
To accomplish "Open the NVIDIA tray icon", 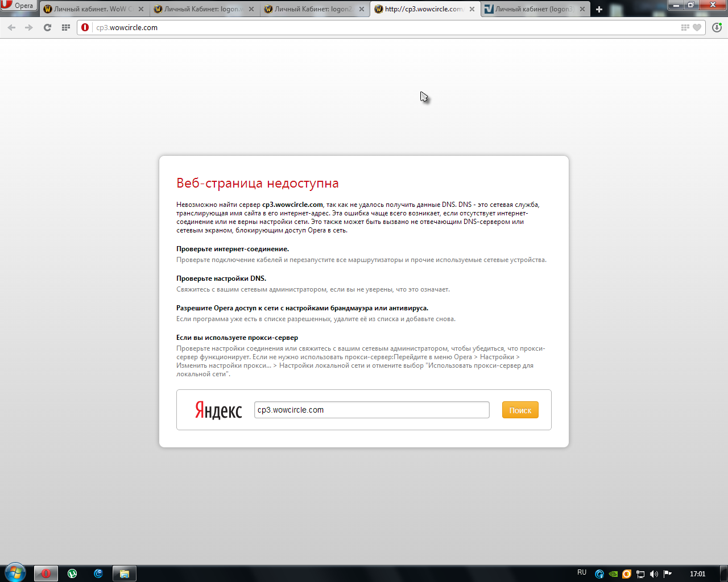I will point(613,574).
